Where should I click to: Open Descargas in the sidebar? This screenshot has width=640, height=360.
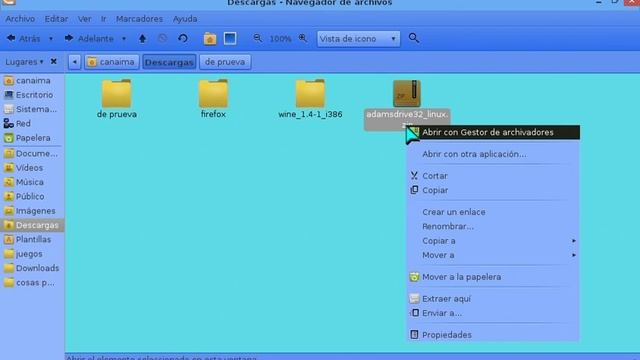[x=32, y=225]
